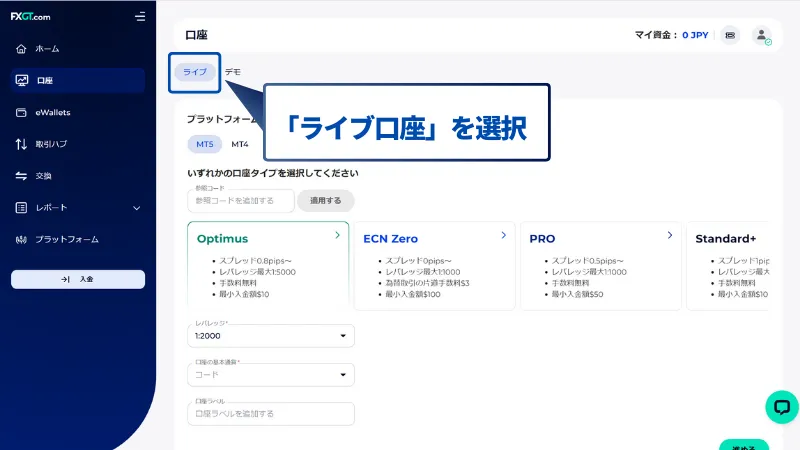Switch to the デモ tab
The image size is (800, 450).
pos(233,72)
